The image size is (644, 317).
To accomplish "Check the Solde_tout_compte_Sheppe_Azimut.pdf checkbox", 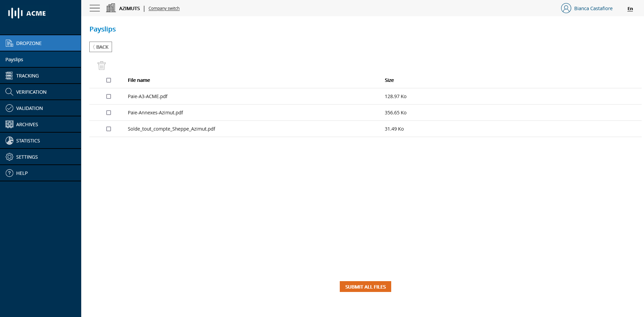I will pyautogui.click(x=108, y=129).
